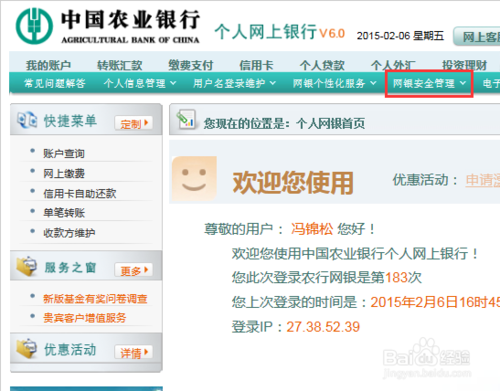Open the 个人贷款 menu

pyautogui.click(x=322, y=65)
